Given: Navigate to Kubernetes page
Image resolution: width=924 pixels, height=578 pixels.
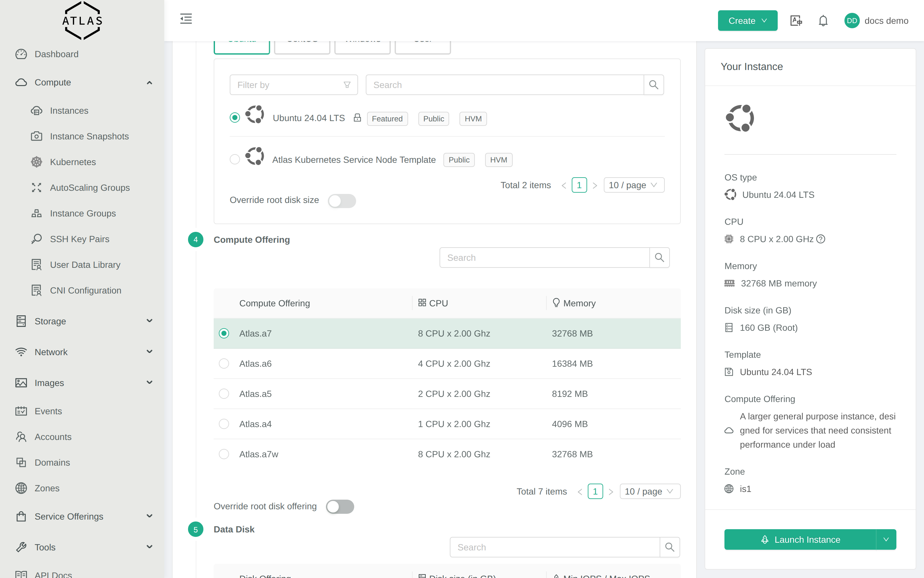Looking at the screenshot, I should [73, 162].
